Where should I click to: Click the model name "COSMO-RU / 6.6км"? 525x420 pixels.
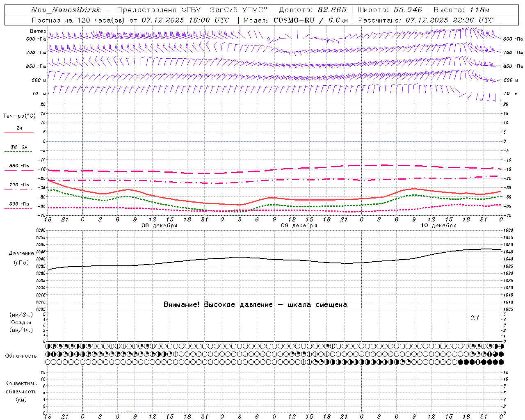tap(310, 20)
